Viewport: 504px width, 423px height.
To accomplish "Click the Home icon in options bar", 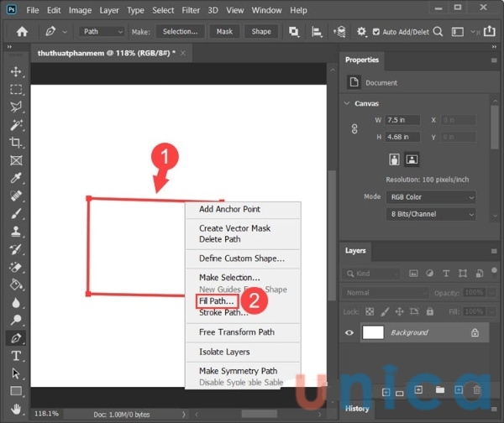I will tap(23, 32).
